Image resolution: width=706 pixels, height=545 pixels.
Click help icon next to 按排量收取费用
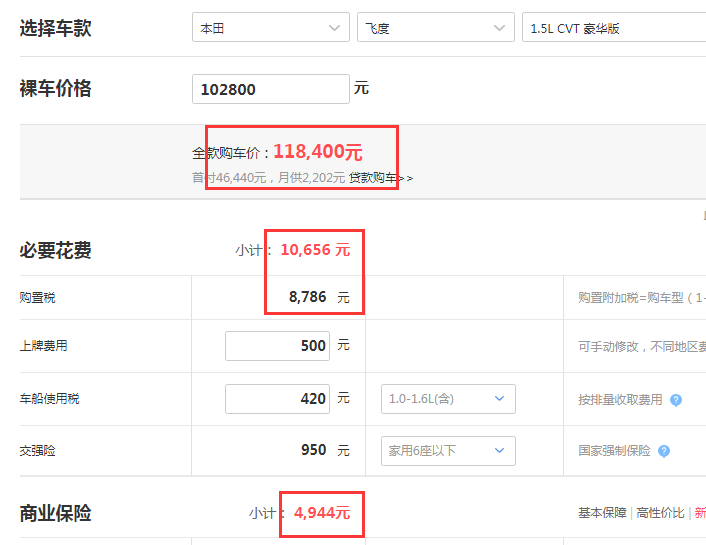[x=675, y=400]
